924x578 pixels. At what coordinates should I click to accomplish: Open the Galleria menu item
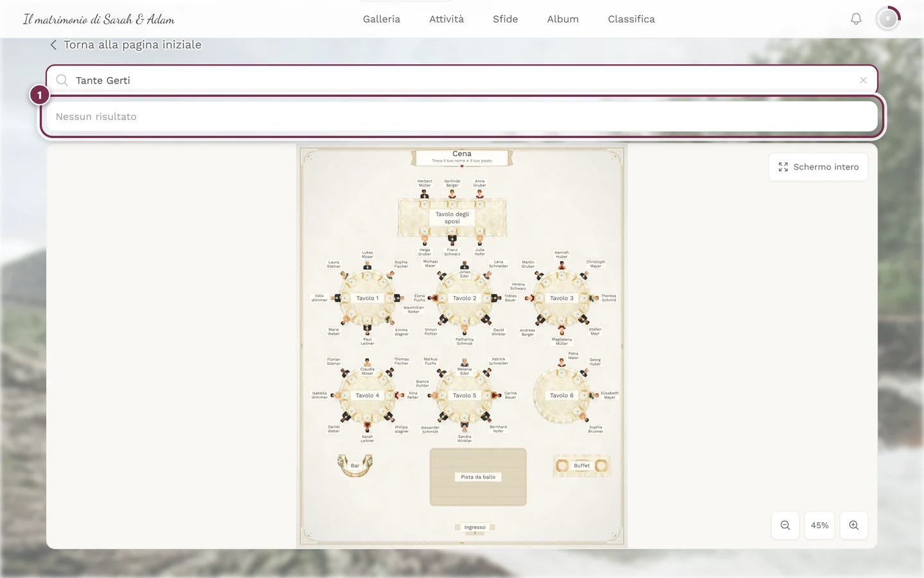(381, 19)
